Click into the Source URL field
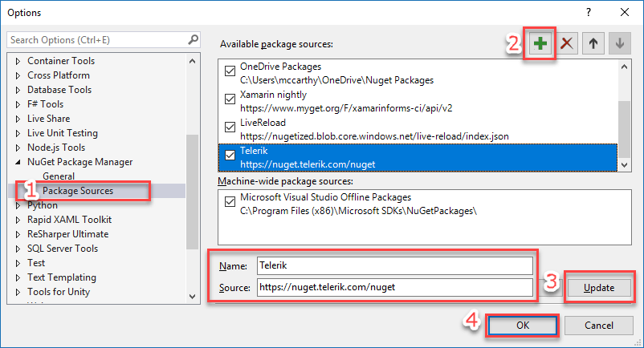The width and height of the screenshot is (644, 348). pyautogui.click(x=394, y=287)
